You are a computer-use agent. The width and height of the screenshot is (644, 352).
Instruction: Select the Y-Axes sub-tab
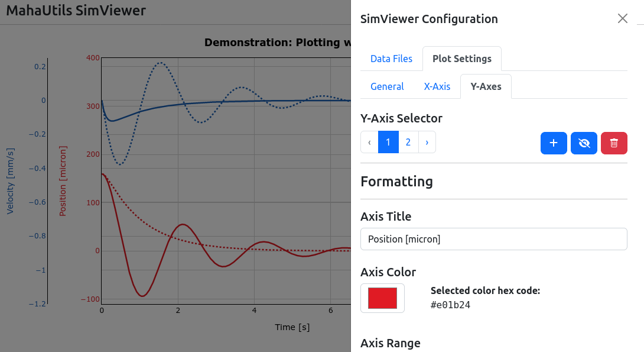tap(486, 87)
